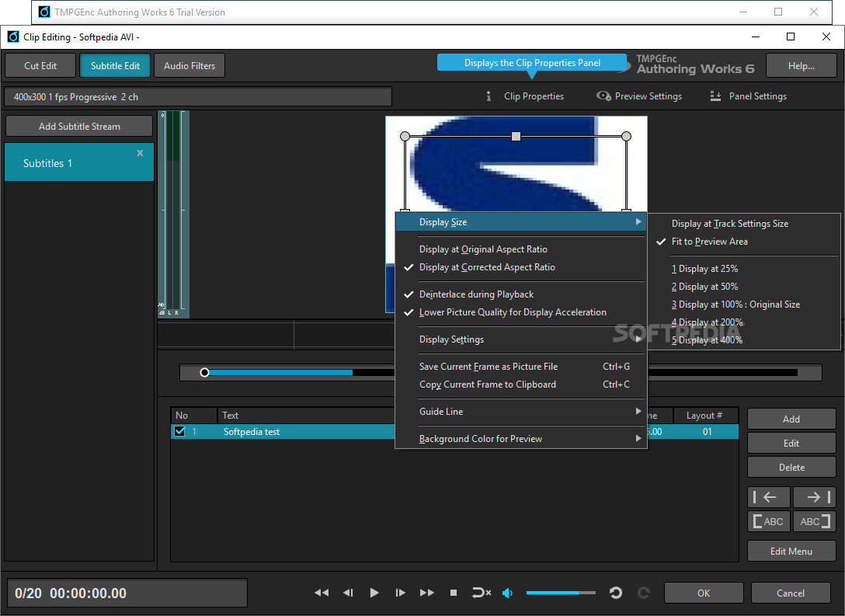Rewind with the fast backward icon
Image resolution: width=845 pixels, height=616 pixels.
click(x=322, y=593)
